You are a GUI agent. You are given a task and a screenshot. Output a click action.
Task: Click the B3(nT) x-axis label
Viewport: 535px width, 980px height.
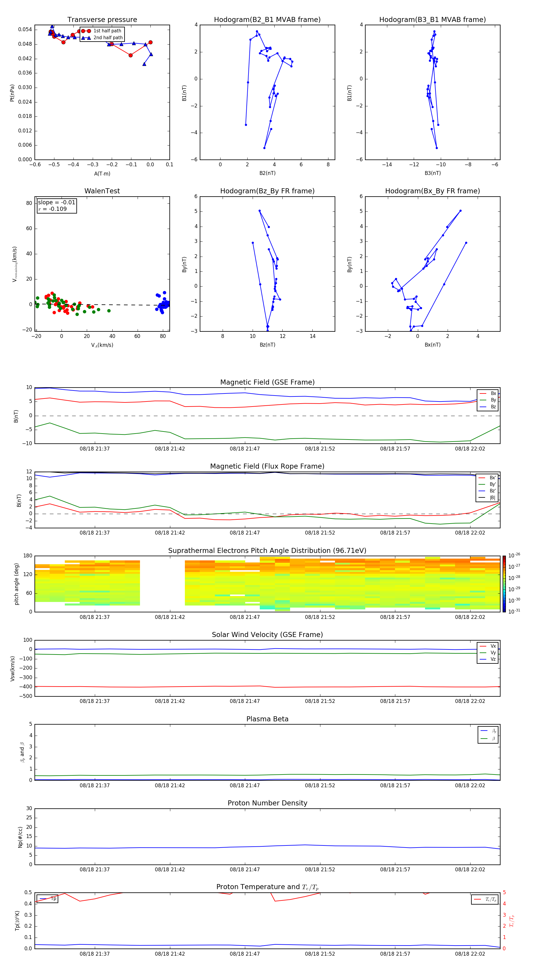[x=432, y=173]
